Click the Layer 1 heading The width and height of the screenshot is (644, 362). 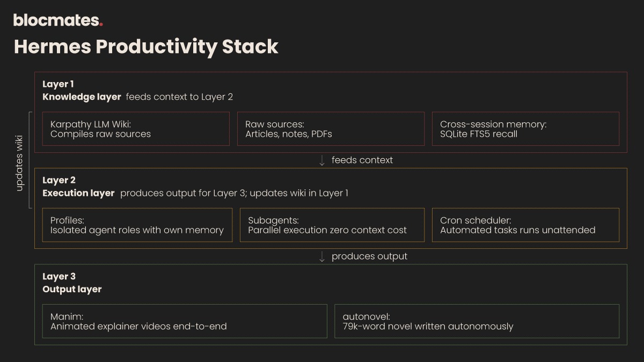[x=58, y=84]
